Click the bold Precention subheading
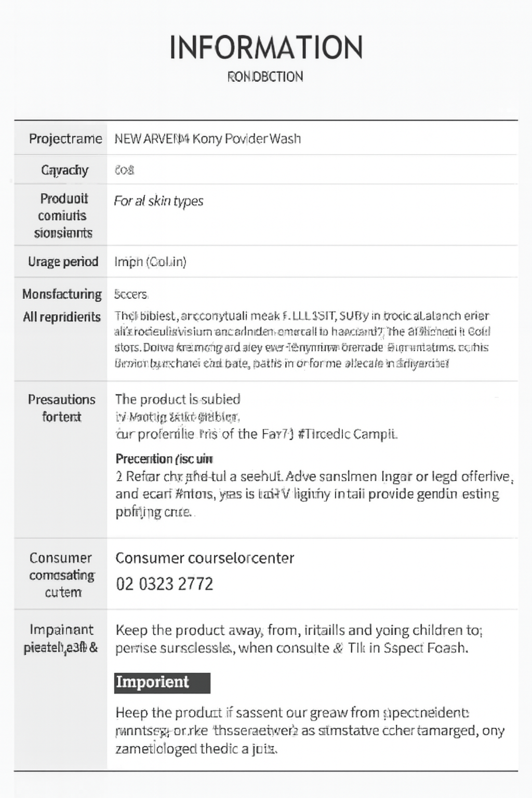532x798 pixels. click(x=164, y=459)
